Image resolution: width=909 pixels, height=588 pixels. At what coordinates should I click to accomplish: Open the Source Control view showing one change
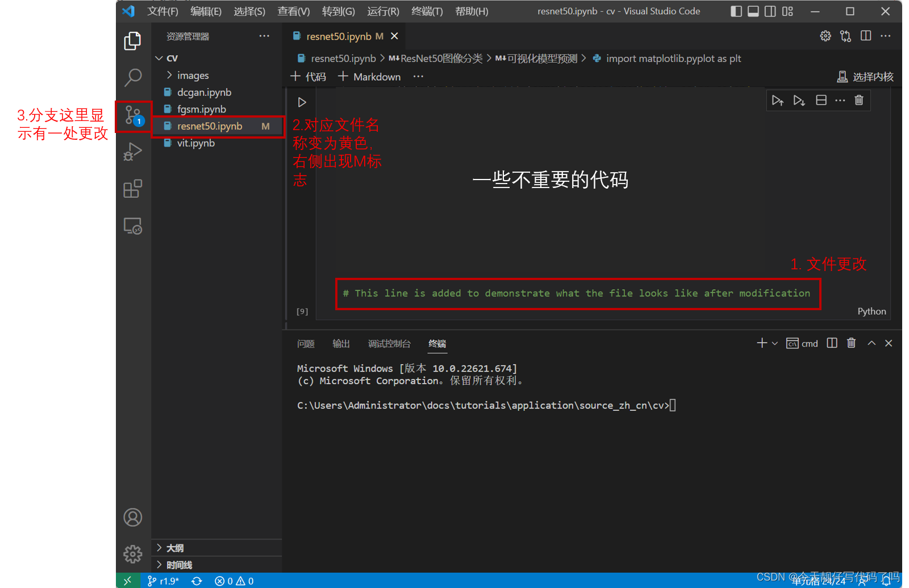133,115
